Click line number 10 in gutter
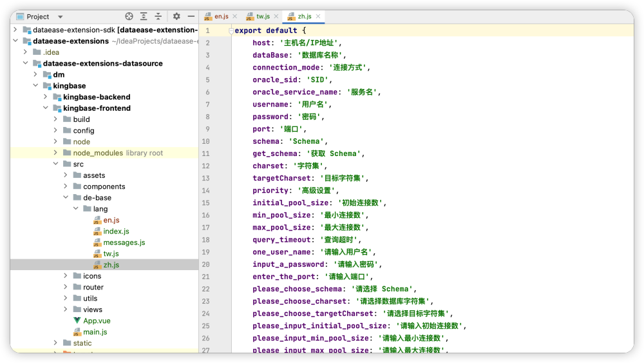Viewport: 644px width, 363px height. tap(205, 141)
